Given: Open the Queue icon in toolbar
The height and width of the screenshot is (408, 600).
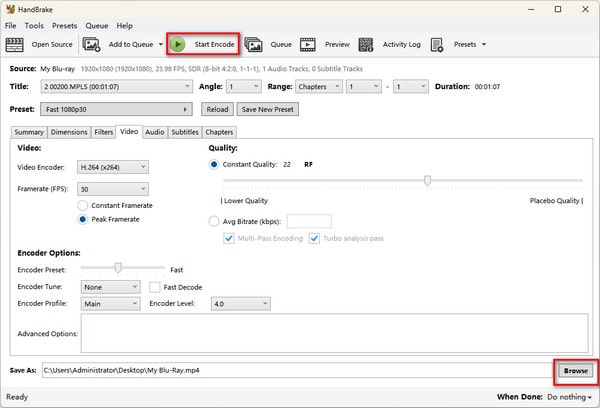Looking at the screenshot, I should 254,44.
